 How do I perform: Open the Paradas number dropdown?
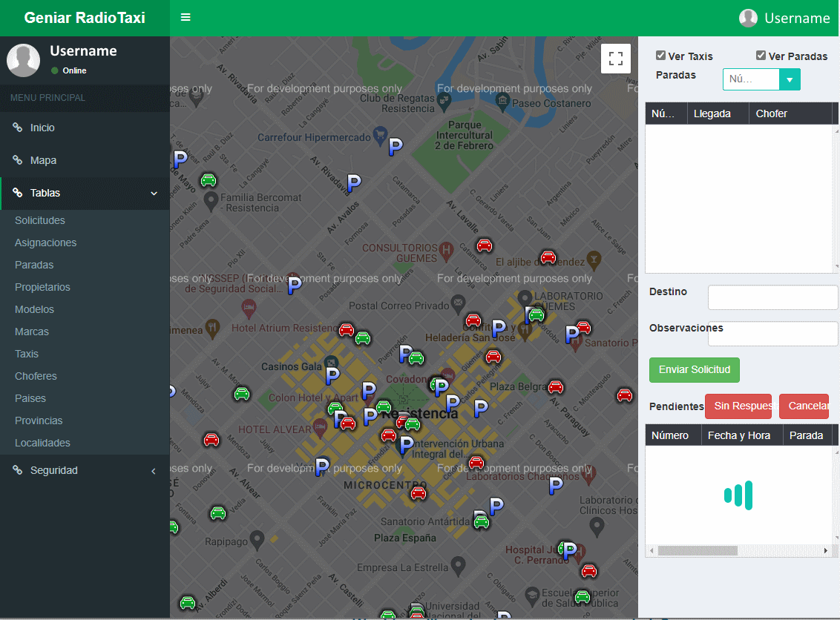[789, 80]
